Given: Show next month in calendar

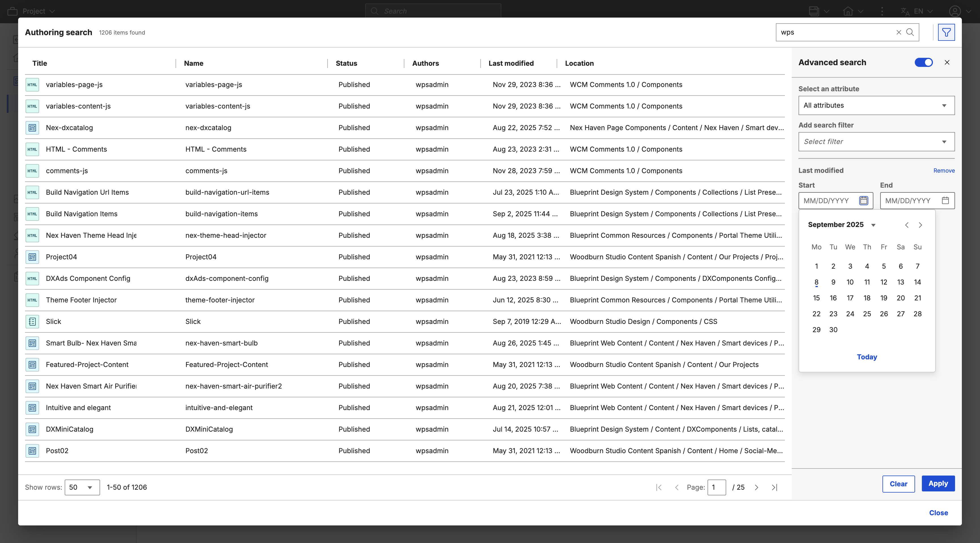Looking at the screenshot, I should click(920, 225).
